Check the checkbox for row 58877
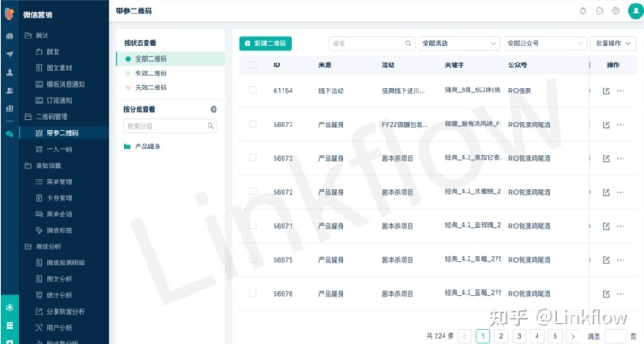Viewport: 644px width, 344px height. [252, 123]
